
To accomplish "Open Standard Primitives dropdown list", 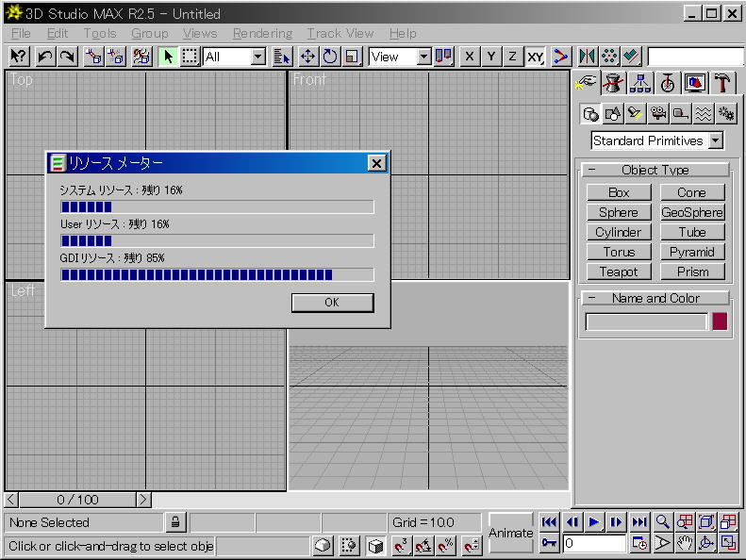I will tap(716, 140).
